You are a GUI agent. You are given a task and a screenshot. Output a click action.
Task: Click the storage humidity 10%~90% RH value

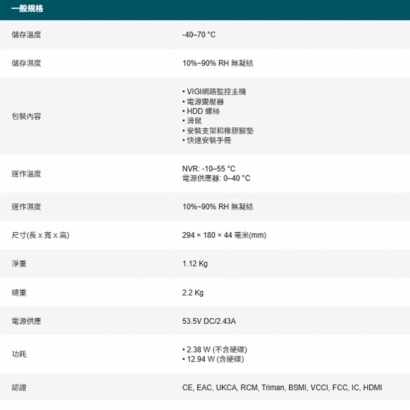pos(218,63)
